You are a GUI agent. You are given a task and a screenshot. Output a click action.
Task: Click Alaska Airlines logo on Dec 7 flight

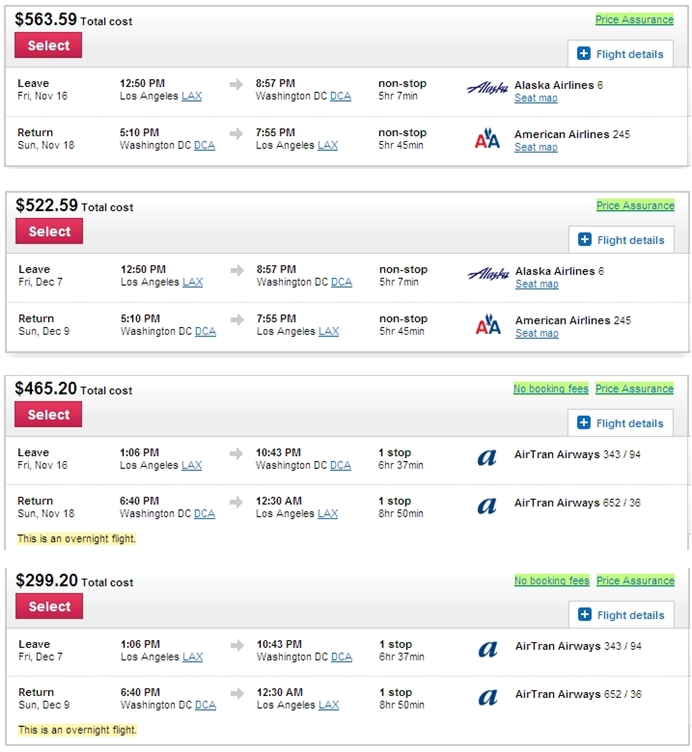(x=488, y=274)
